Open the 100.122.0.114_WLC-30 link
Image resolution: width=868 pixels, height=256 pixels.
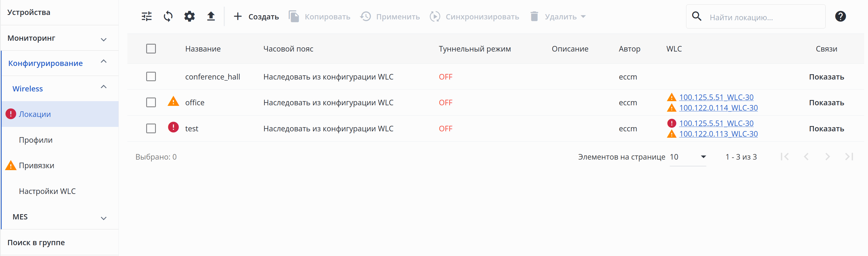pos(718,108)
